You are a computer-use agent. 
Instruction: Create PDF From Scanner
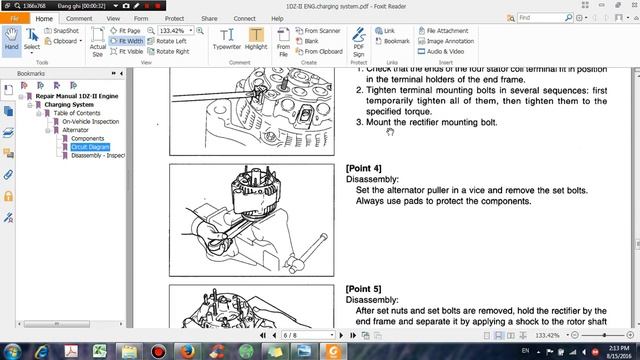point(318,31)
